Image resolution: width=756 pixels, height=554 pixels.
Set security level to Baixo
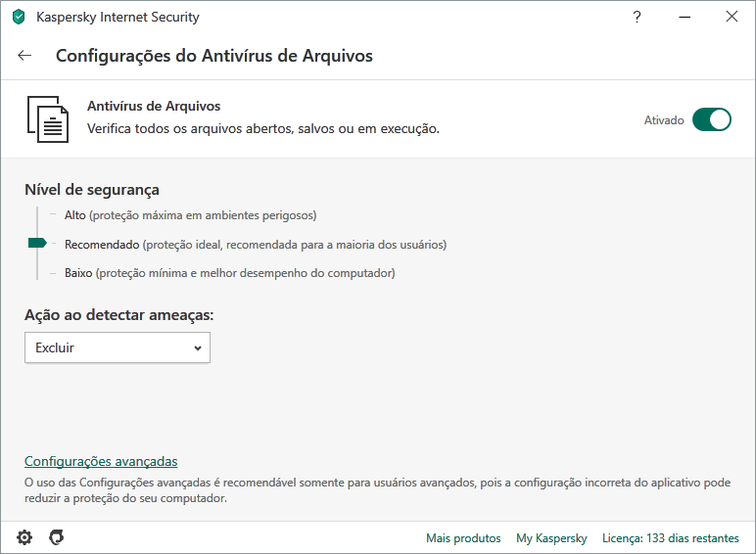click(229, 273)
